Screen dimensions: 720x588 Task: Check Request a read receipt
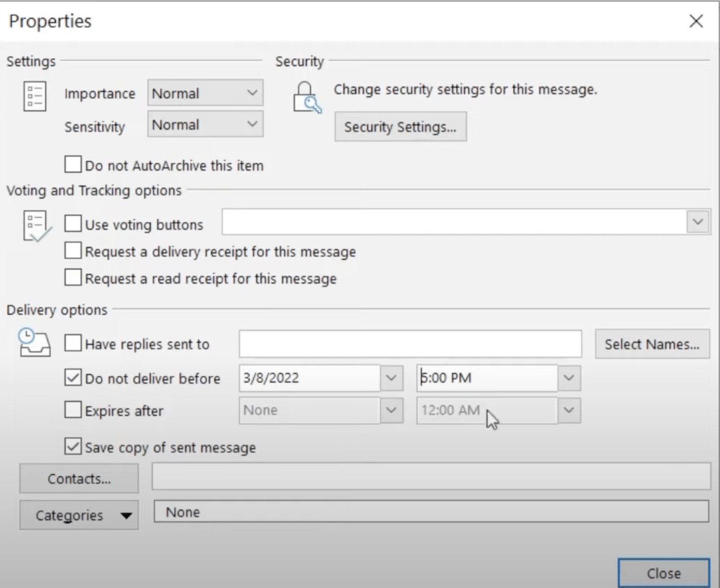[x=73, y=277]
